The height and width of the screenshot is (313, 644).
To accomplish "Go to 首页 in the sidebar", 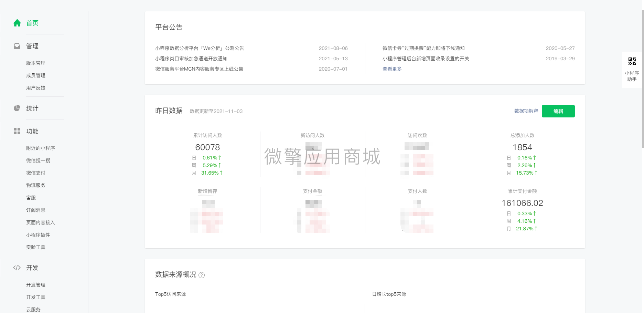I will click(x=32, y=23).
